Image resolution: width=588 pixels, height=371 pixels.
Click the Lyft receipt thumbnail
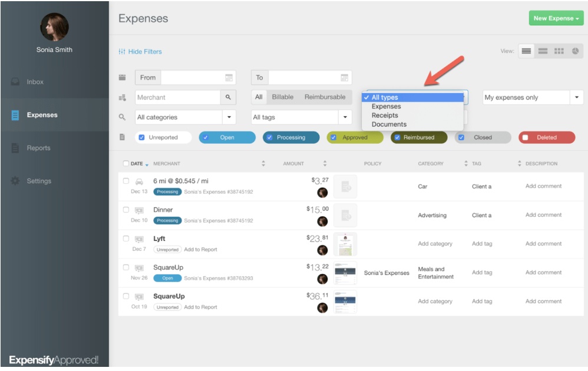pyautogui.click(x=345, y=244)
